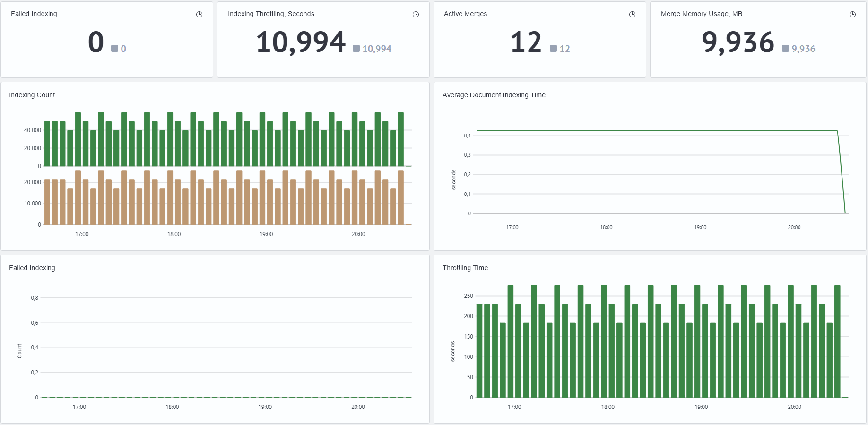Click the first tan bar in Indexing Count
This screenshot has height=425, width=868.
(47, 202)
